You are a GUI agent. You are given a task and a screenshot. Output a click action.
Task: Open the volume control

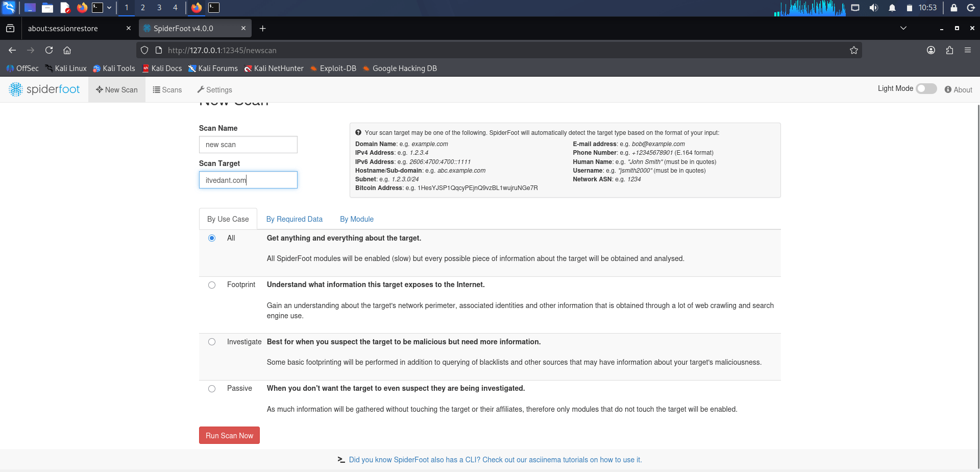coord(874,8)
